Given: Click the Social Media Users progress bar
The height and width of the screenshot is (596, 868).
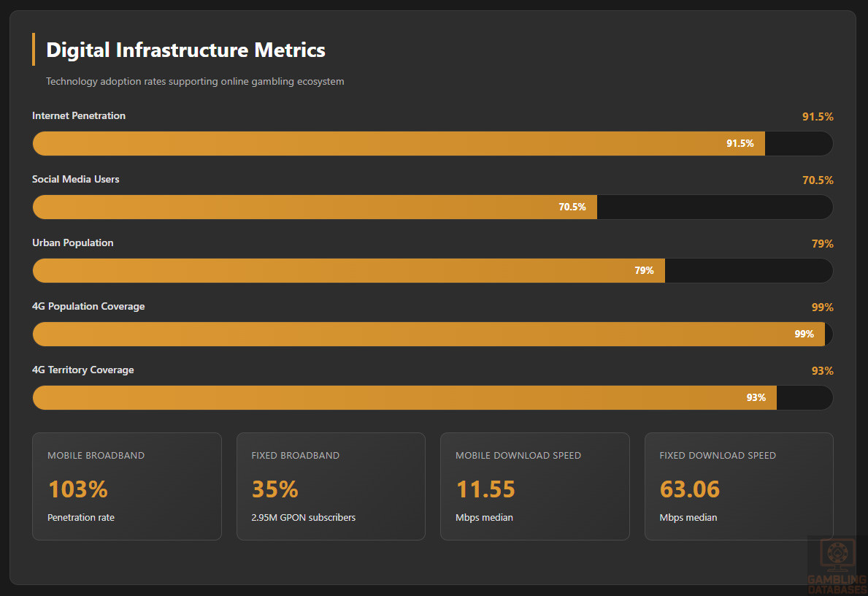Looking at the screenshot, I should (432, 207).
